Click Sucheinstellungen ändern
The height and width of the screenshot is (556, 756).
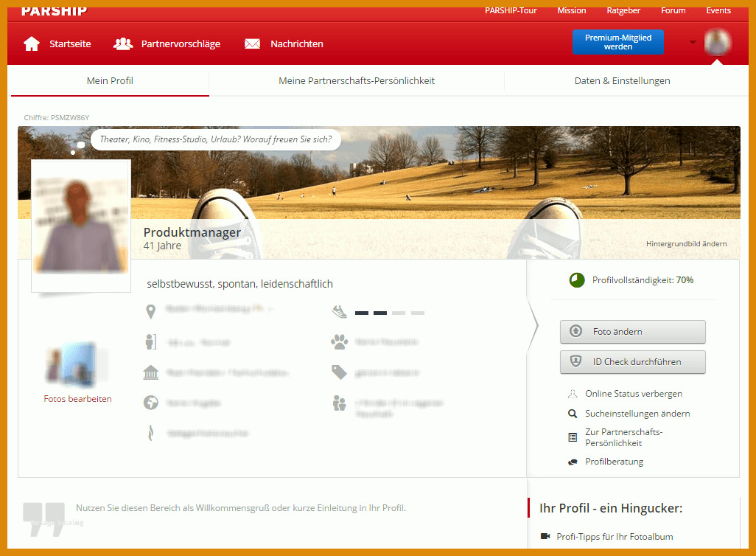(x=637, y=414)
